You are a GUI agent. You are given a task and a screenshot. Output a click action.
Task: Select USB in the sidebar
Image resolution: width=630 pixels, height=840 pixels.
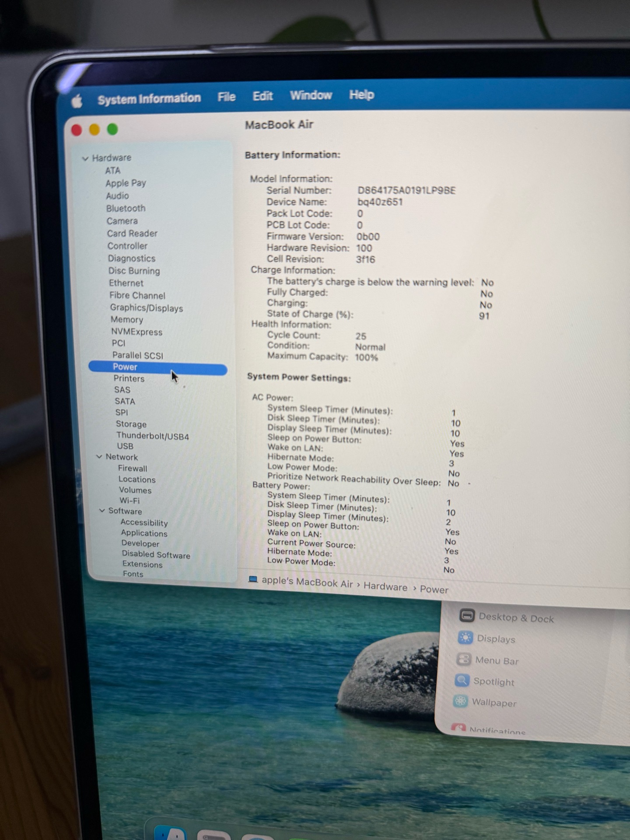point(125,446)
